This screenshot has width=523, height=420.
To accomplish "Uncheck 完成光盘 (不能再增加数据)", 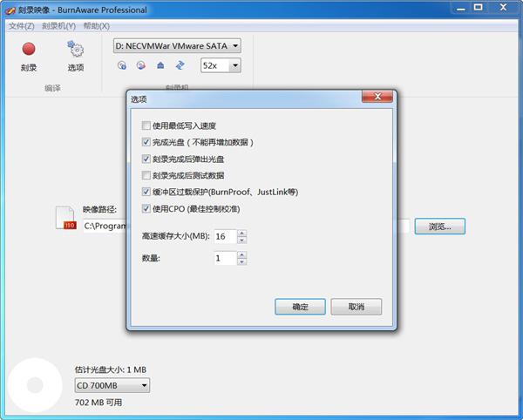I will 146,142.
